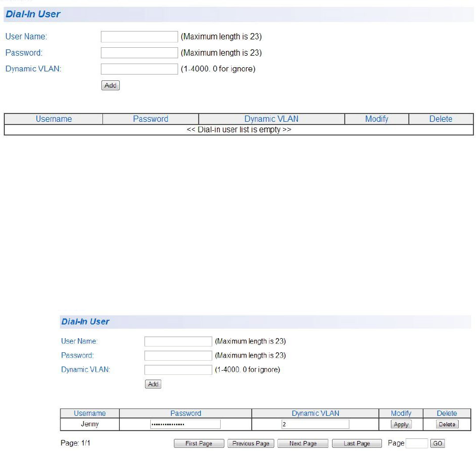Click Username header in upper table
This screenshot has width=476, height=451.
click(54, 119)
